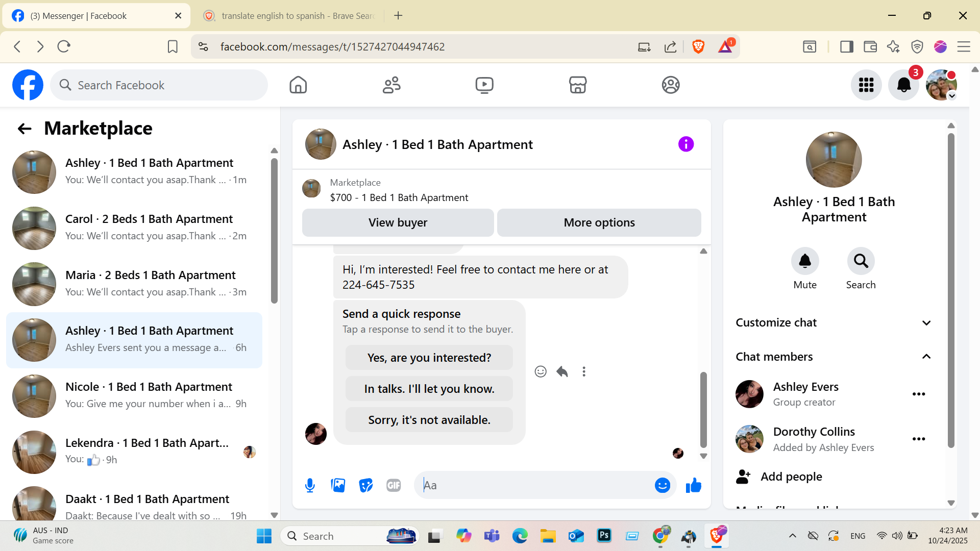Reload the page
980x551 pixels.
[x=64, y=46]
